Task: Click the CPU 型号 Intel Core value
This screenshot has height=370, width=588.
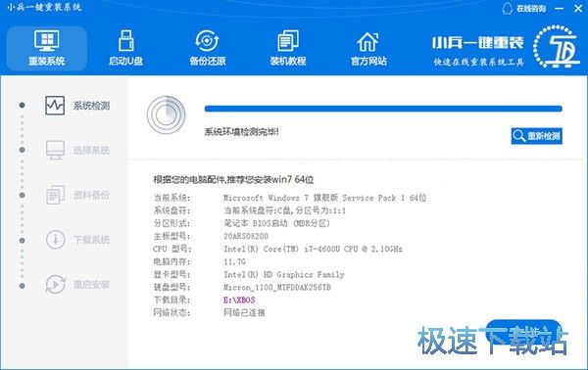Action: pyautogui.click(x=313, y=249)
